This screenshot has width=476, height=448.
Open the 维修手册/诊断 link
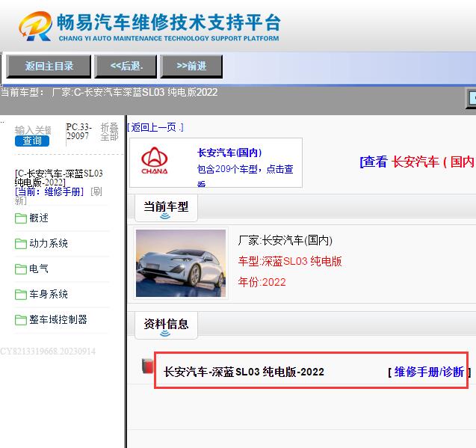click(429, 372)
